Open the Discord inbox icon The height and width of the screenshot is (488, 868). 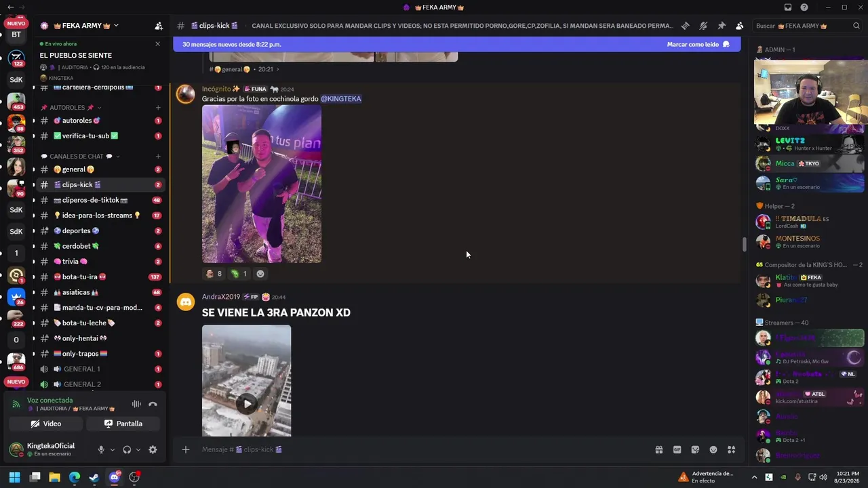pyautogui.click(x=788, y=7)
